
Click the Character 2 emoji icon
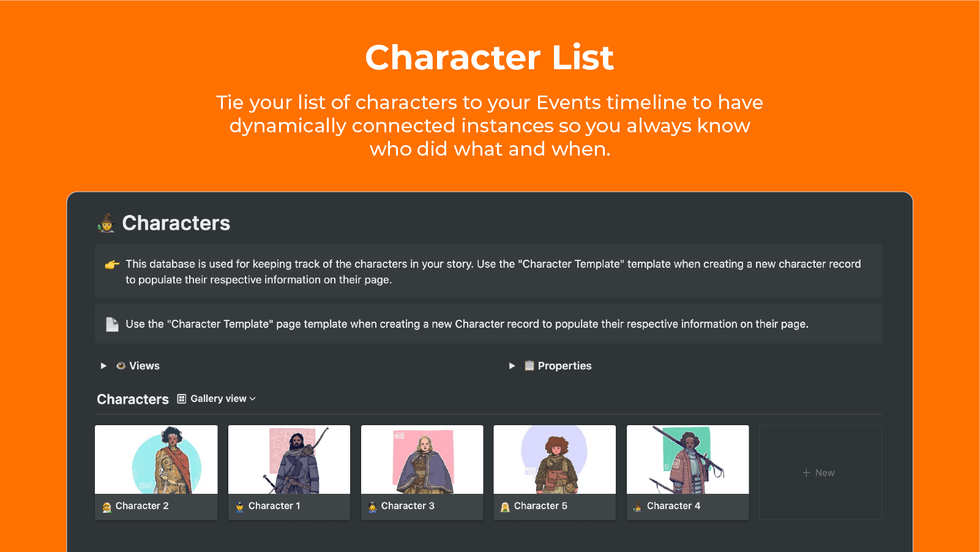pos(107,507)
